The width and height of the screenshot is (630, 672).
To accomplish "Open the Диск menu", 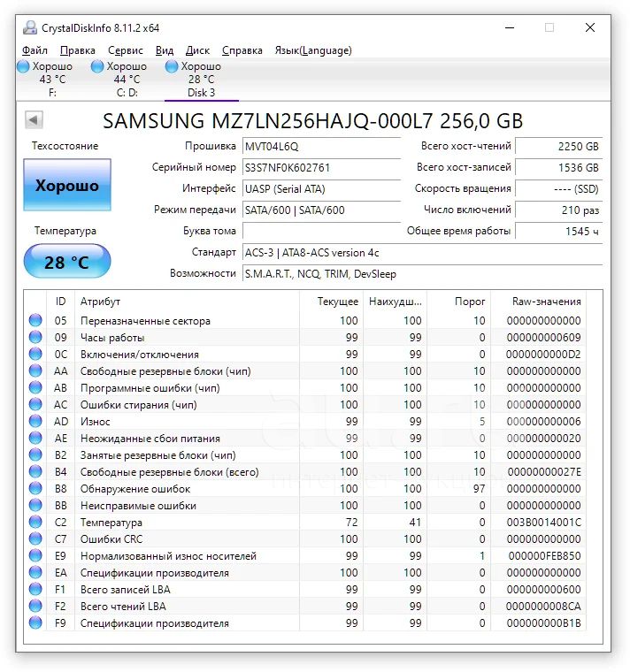I will (197, 50).
